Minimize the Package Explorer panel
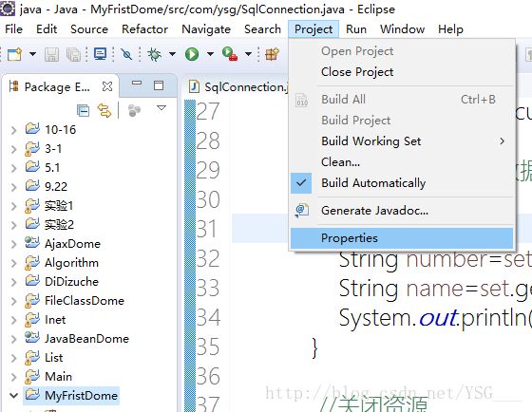 (x=137, y=83)
